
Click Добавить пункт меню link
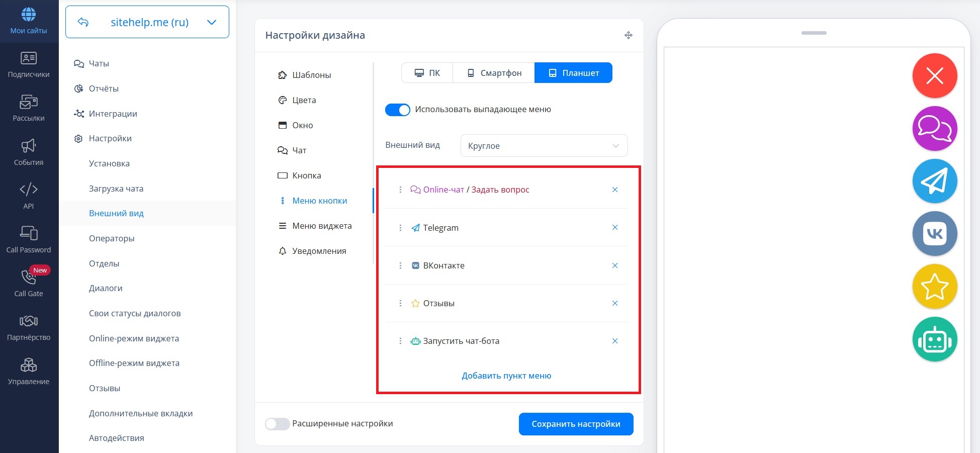pyautogui.click(x=506, y=376)
